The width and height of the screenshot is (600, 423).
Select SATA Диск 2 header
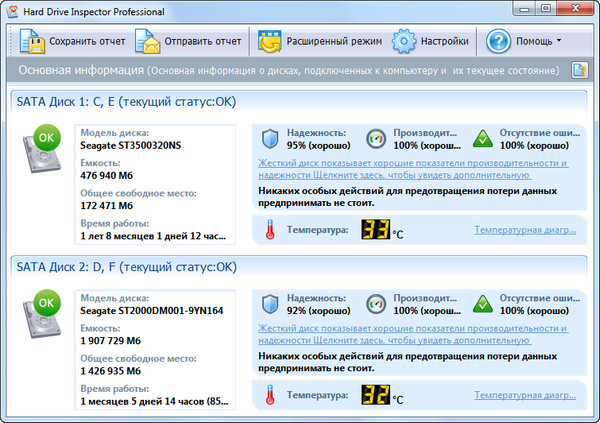click(125, 267)
